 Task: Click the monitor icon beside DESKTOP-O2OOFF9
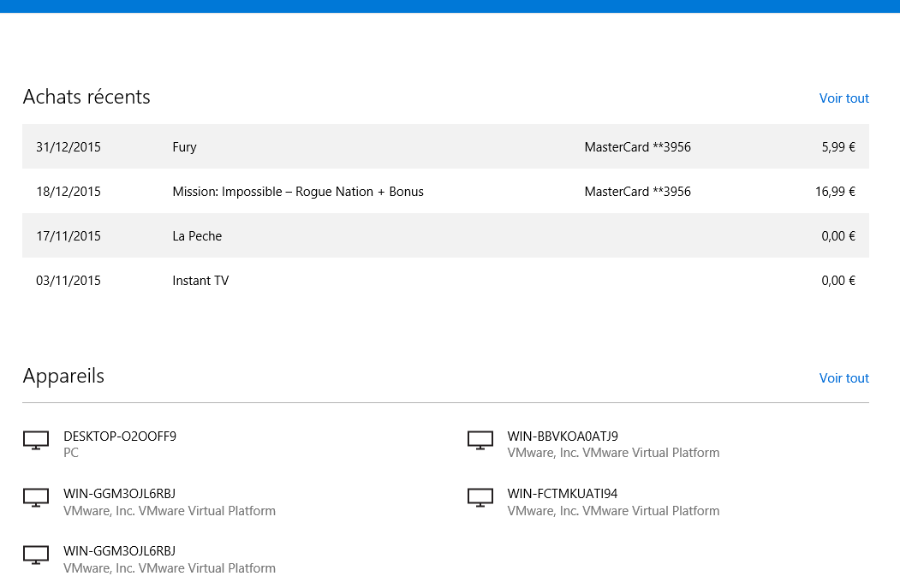(36, 441)
